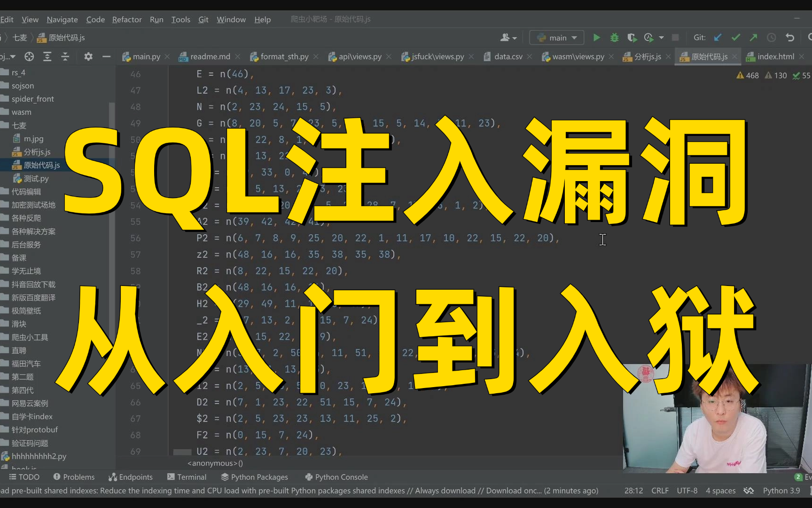Select 测试.py in the Project tree
812x508 pixels.
[x=36, y=178]
